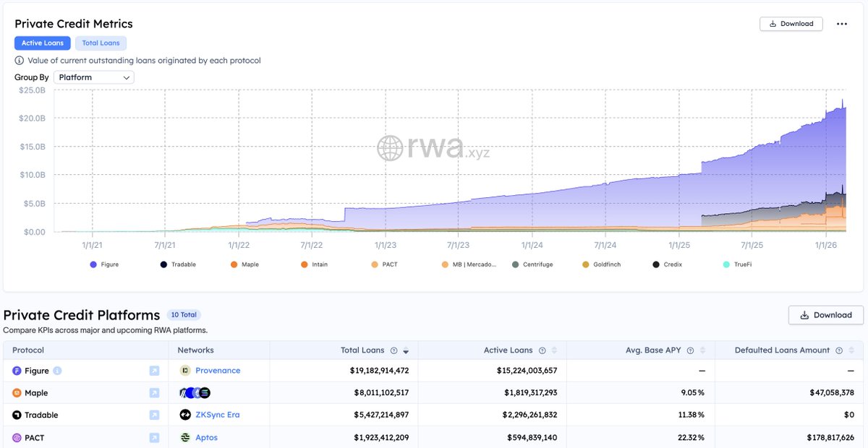Open the Provenance network link

click(218, 371)
